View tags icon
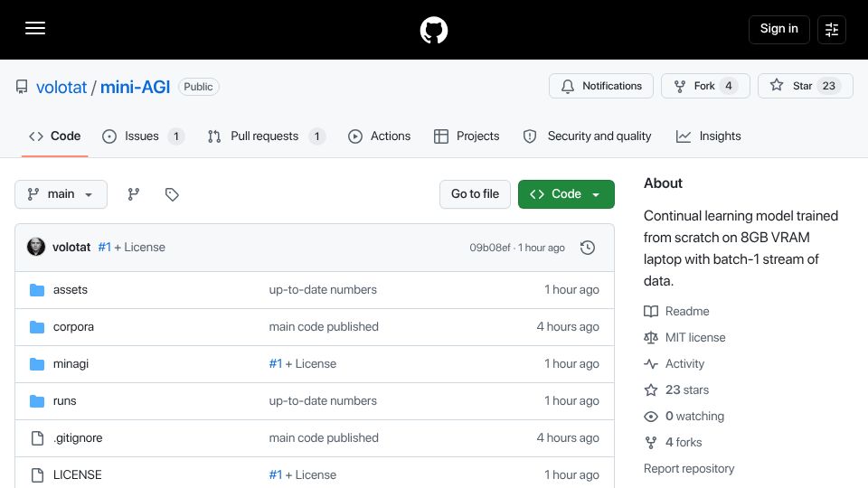Viewport: 868px width, 488px height. pos(172,194)
